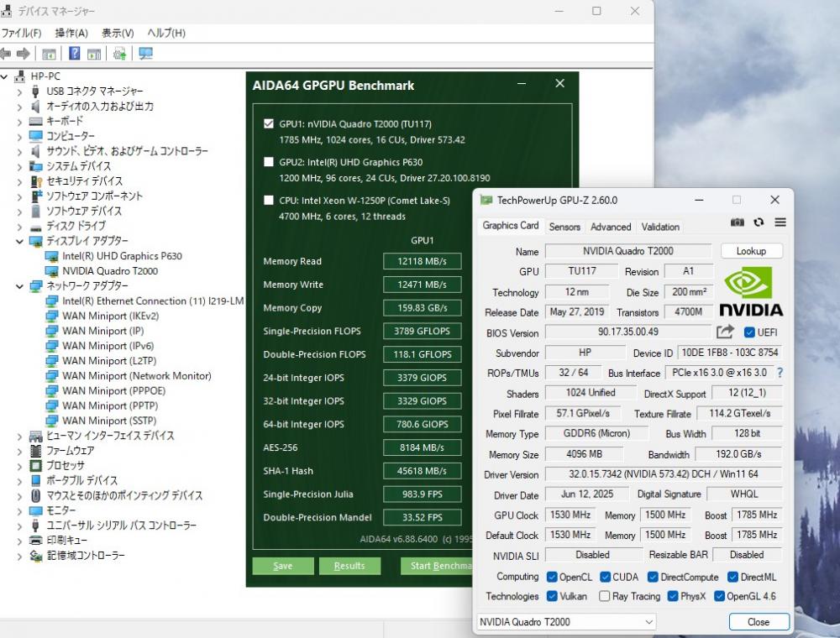Image resolution: width=840 pixels, height=638 pixels.
Task: Minimize the AIDA64 GPGPU Benchmark window
Action: pos(522,83)
